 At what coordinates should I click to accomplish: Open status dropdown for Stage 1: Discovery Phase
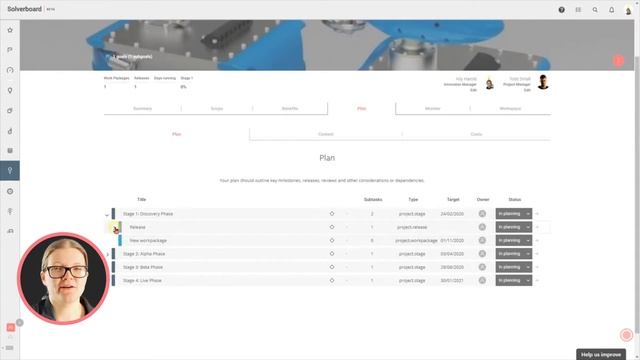513,213
